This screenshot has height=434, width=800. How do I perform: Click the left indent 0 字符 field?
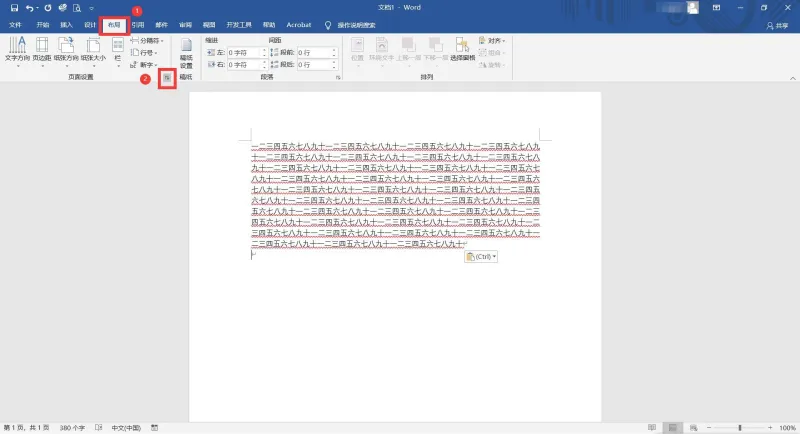tap(247, 53)
